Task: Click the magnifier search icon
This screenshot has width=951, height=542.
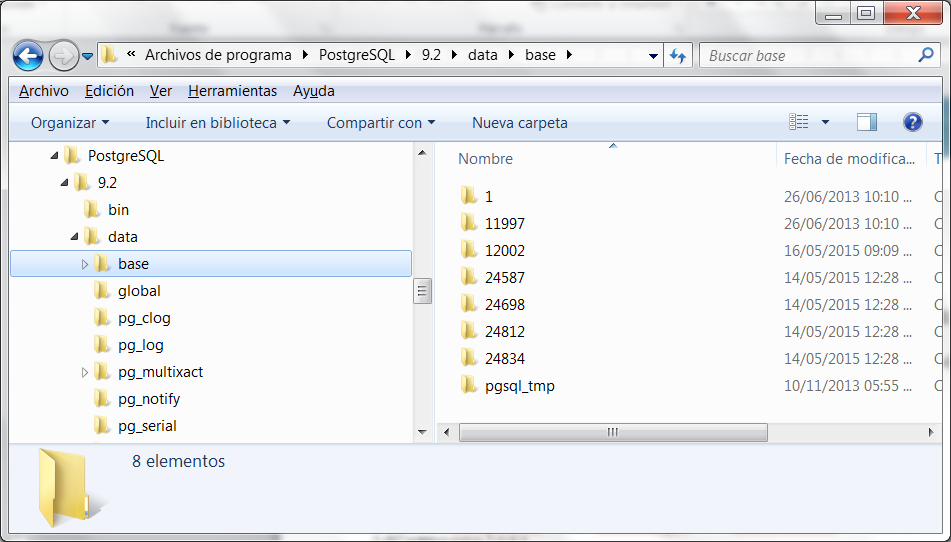Action: click(x=926, y=55)
